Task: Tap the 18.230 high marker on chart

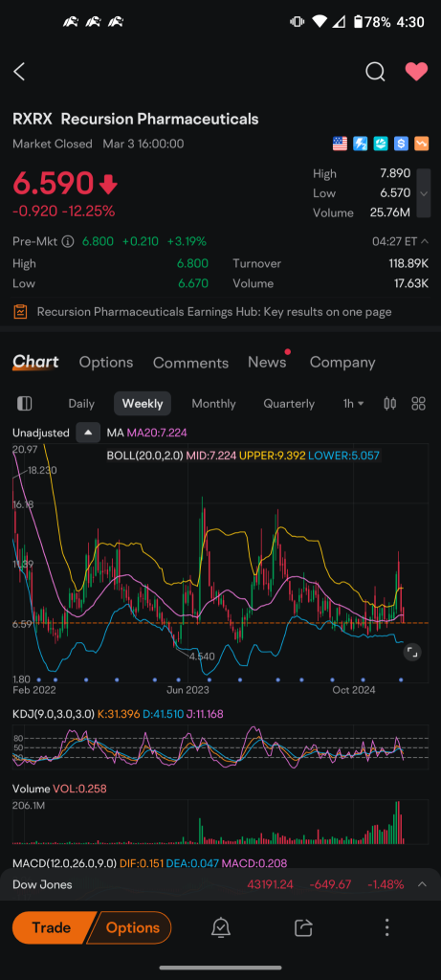Action: click(x=42, y=470)
